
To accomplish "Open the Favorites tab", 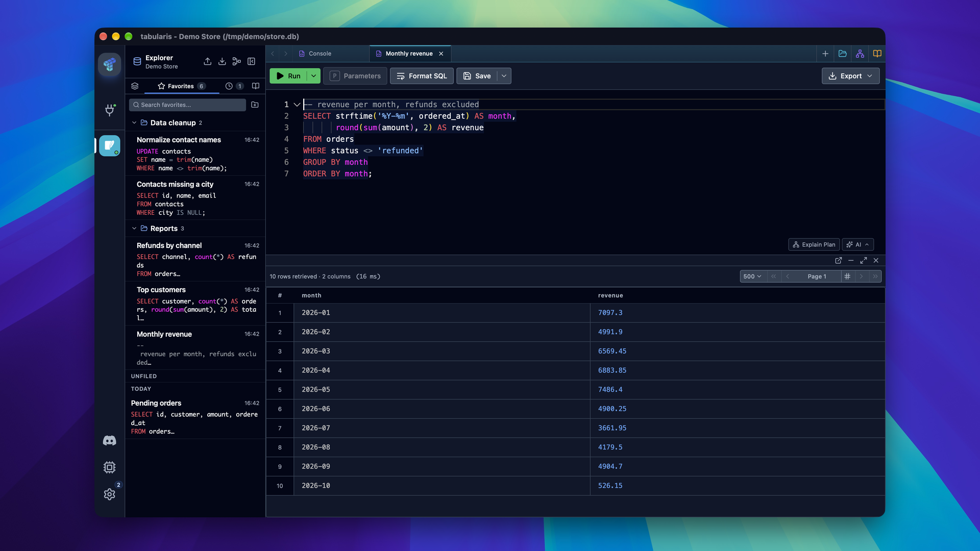I will 181,86.
